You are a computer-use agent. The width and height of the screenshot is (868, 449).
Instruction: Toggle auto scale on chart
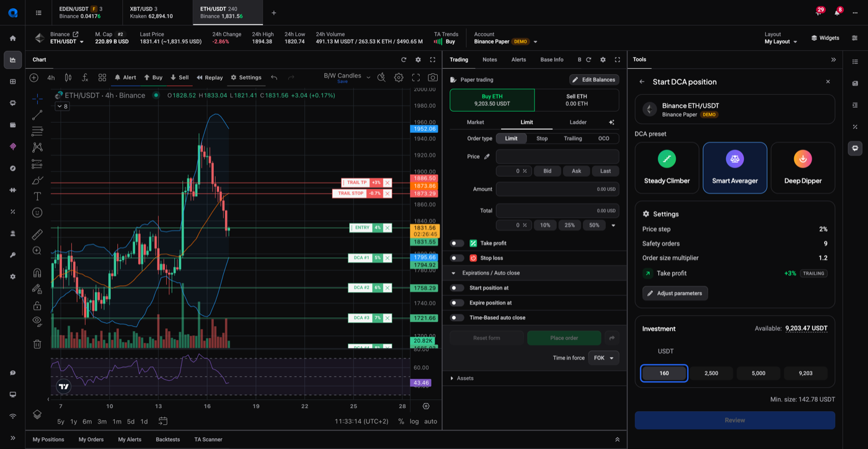(430, 421)
